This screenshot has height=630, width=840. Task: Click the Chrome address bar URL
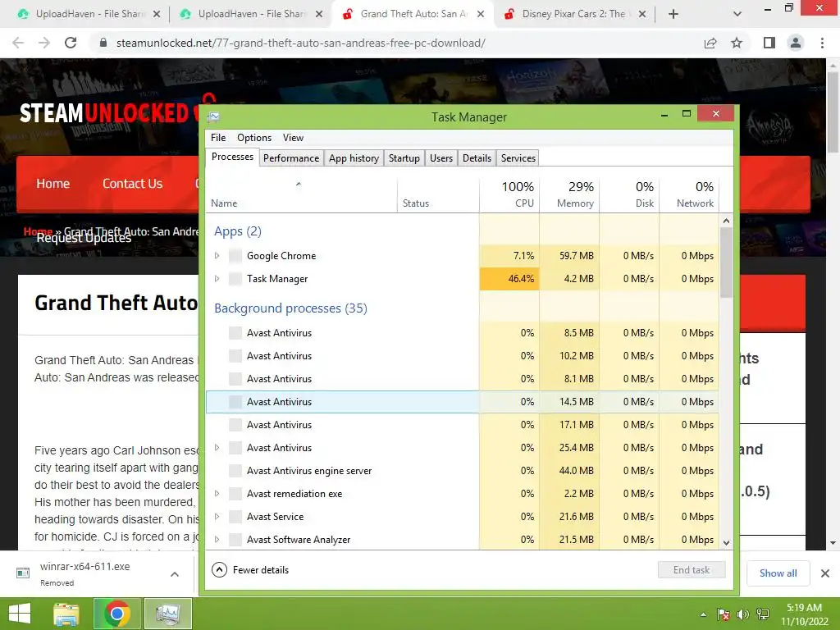(x=300, y=43)
